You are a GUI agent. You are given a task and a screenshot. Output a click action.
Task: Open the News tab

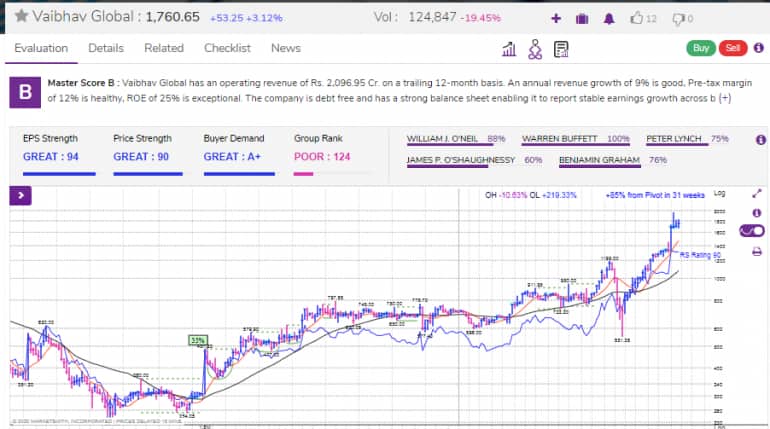click(286, 48)
